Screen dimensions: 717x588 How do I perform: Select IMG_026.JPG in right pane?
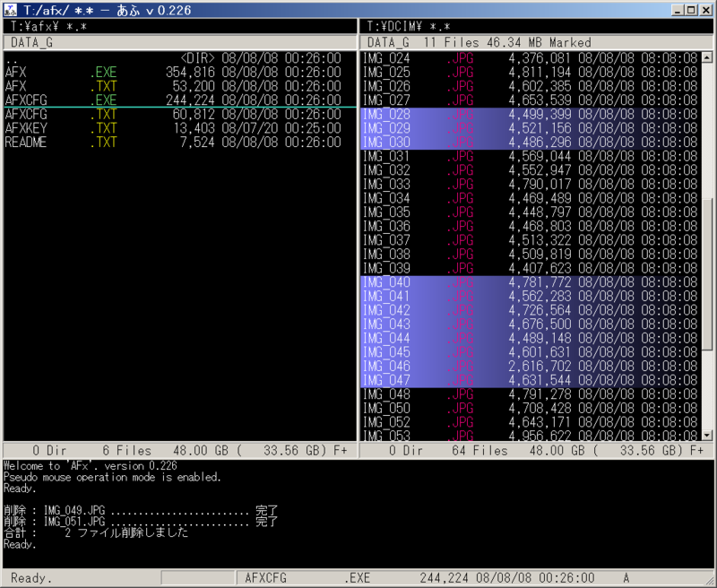[531, 86]
